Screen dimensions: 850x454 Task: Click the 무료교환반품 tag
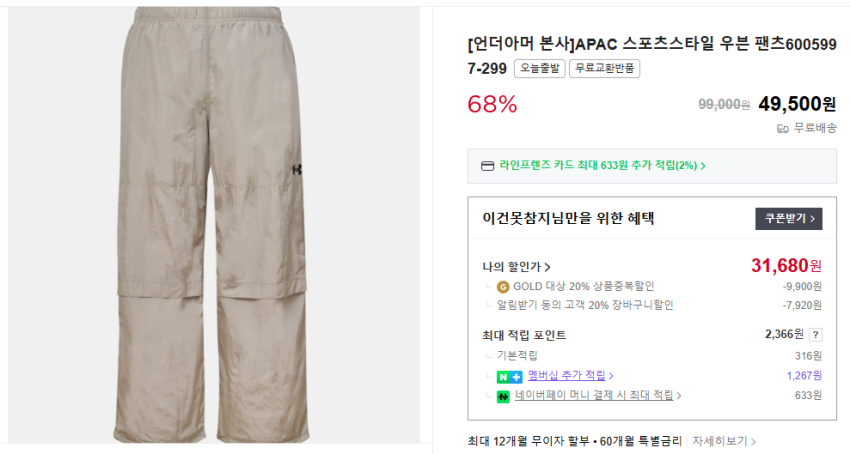point(605,69)
